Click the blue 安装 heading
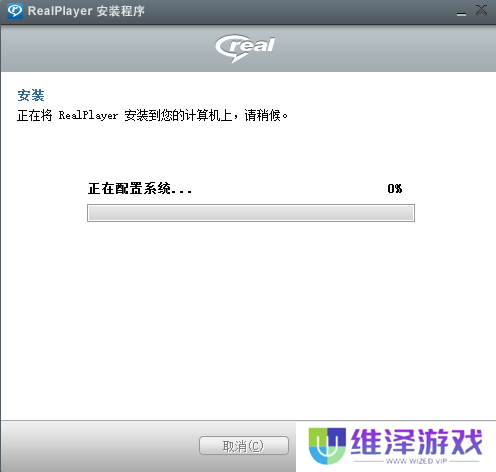 pos(31,95)
